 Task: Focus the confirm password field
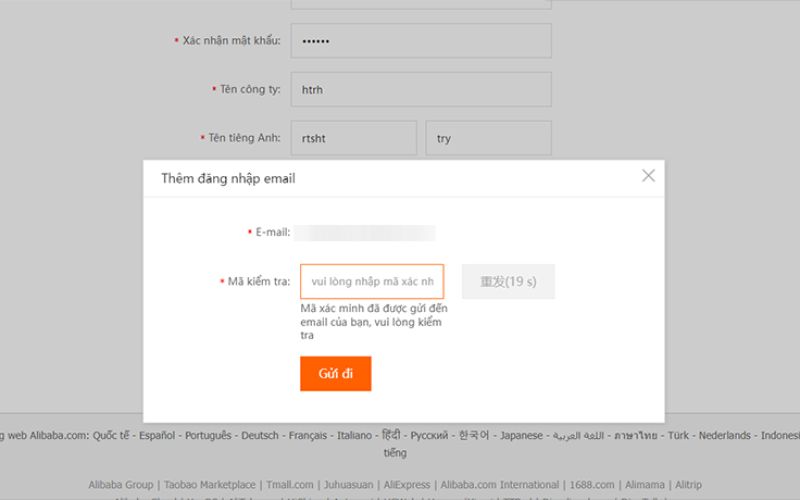click(421, 41)
